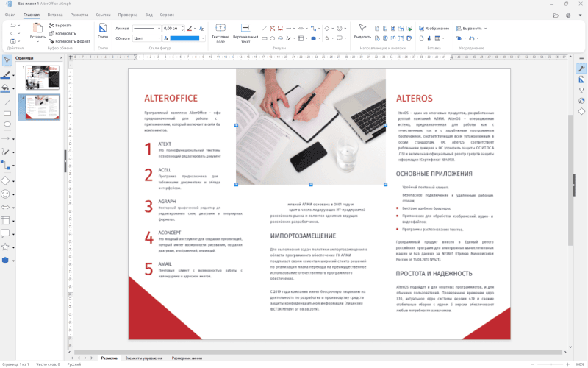Switch to Разметка layer tab at bottom
The image size is (588, 368).
click(109, 358)
